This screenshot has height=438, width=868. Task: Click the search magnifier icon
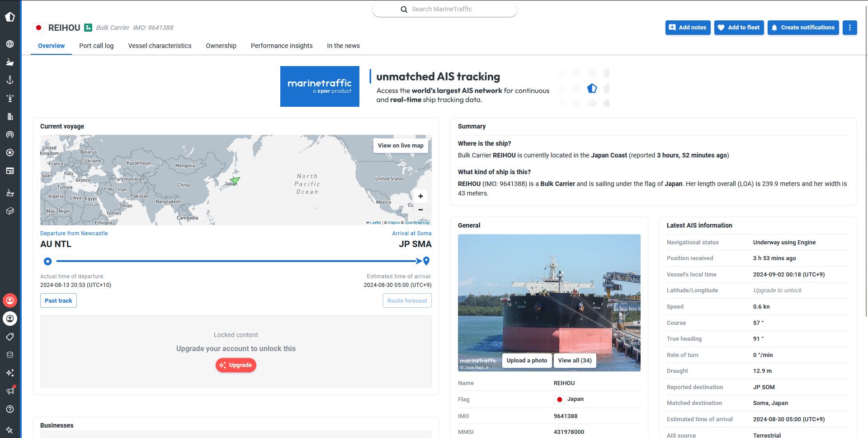[x=404, y=10]
